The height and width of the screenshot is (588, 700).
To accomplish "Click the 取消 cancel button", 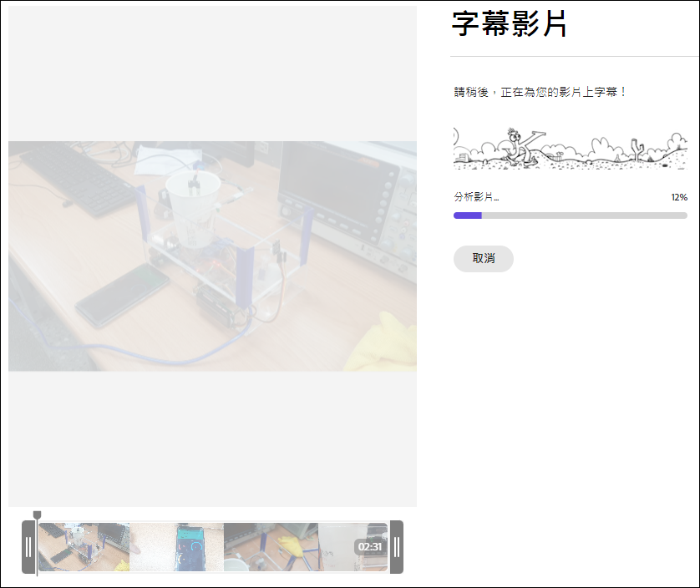I will click(484, 259).
